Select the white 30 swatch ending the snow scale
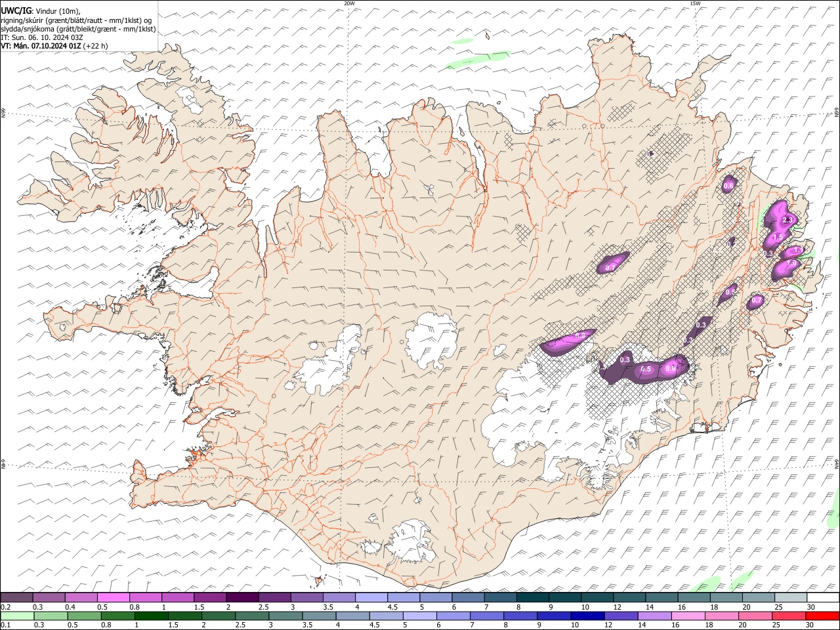Viewport: 840px width, 630px height. pos(823,597)
